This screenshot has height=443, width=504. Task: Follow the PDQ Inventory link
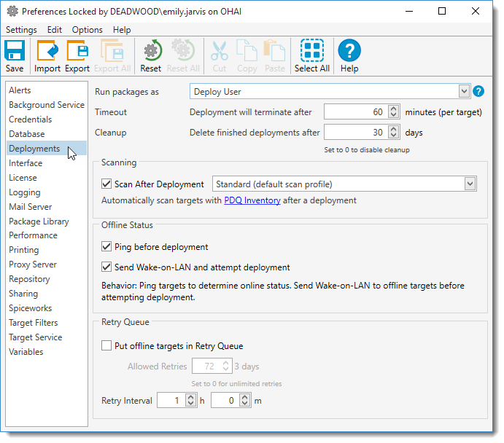click(x=252, y=200)
